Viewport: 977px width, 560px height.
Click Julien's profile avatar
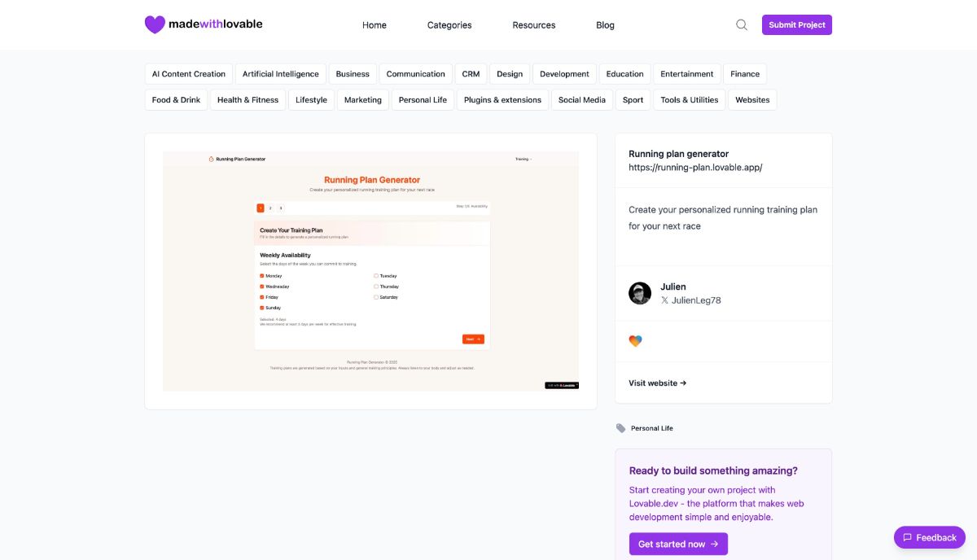pos(640,293)
